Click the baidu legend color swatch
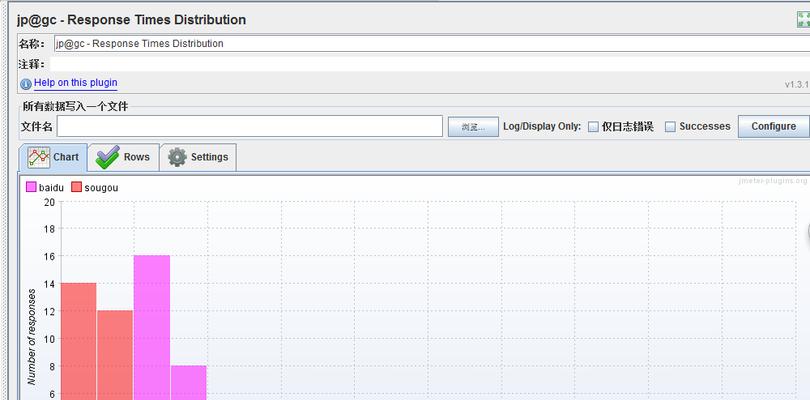Viewport: 810px width, 400px height. [31, 187]
